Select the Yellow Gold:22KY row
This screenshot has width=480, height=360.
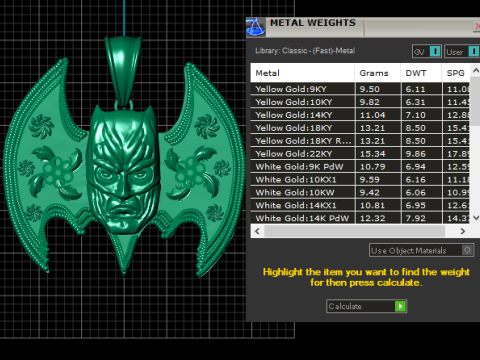[360, 154]
